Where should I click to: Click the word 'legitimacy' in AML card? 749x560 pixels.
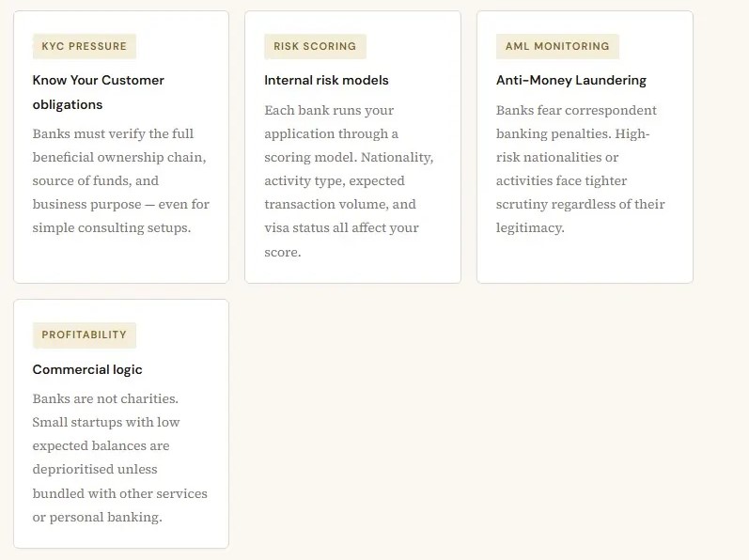click(529, 227)
